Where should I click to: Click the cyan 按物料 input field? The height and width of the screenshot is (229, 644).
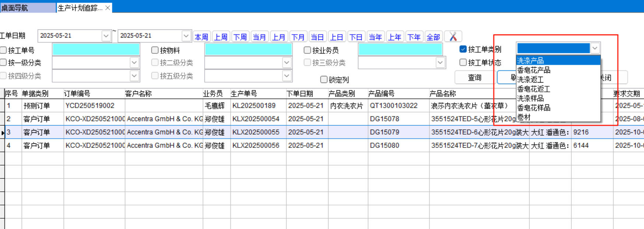click(x=248, y=49)
